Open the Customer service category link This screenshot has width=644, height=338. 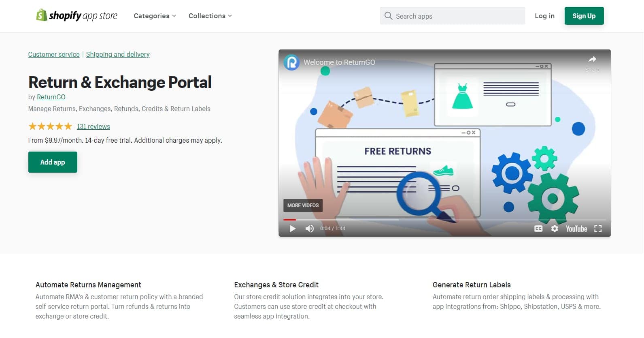click(x=54, y=54)
